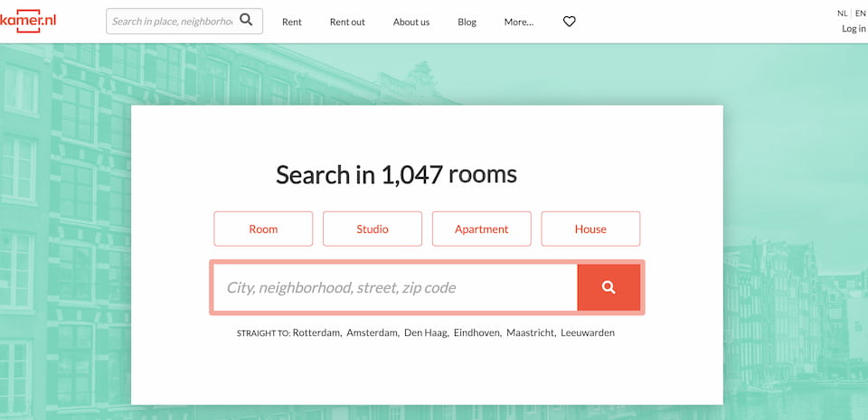Switch language to NL

pos(842,14)
